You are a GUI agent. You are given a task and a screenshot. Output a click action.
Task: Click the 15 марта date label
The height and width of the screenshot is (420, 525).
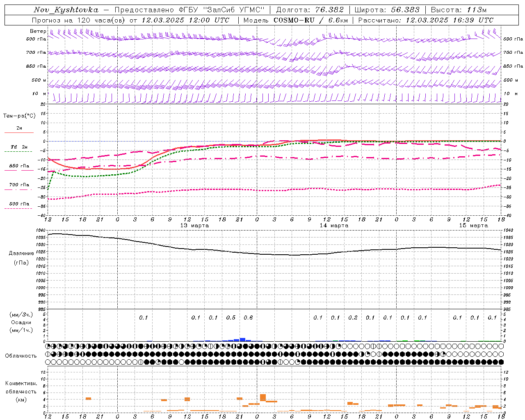pyautogui.click(x=473, y=225)
